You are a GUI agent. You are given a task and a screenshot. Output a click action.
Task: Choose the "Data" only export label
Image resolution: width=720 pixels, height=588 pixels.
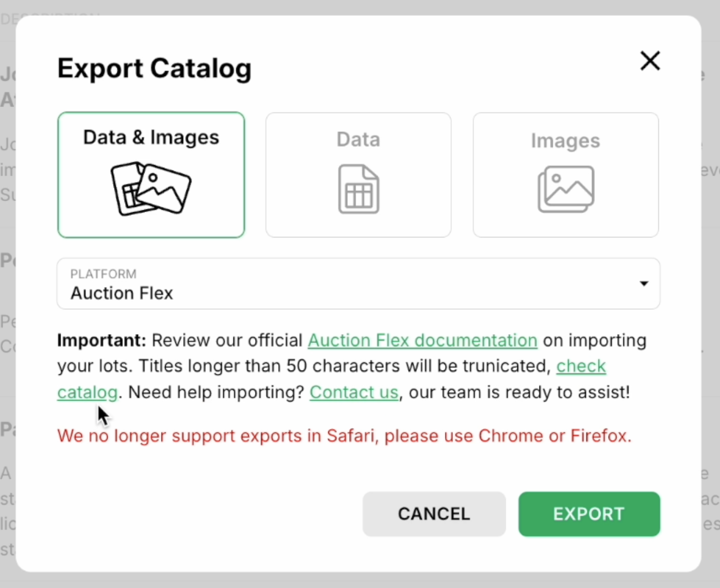358,139
